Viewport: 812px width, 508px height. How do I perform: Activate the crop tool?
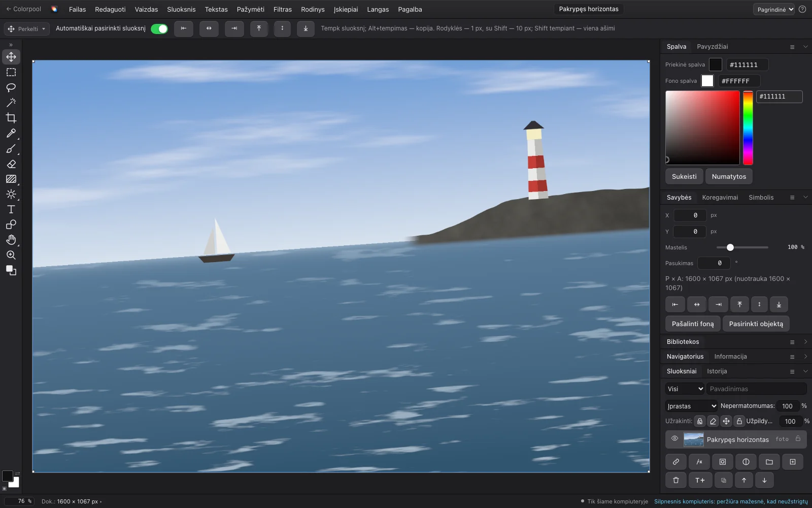click(x=11, y=118)
